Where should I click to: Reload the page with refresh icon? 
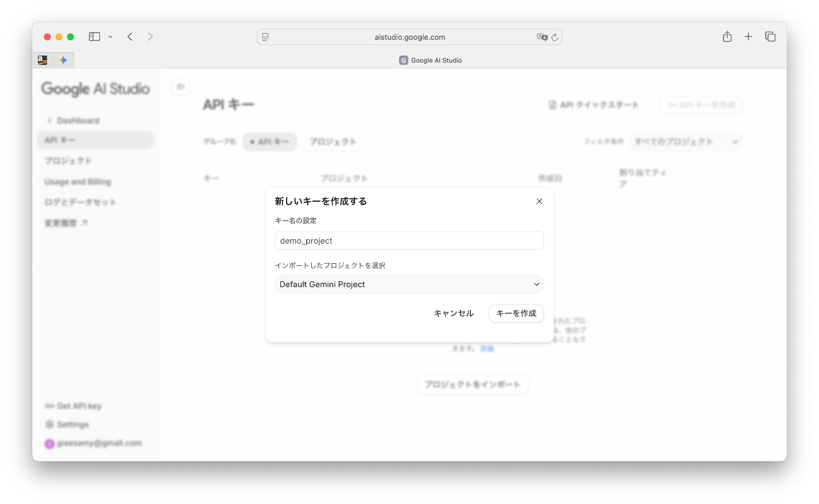[555, 37]
